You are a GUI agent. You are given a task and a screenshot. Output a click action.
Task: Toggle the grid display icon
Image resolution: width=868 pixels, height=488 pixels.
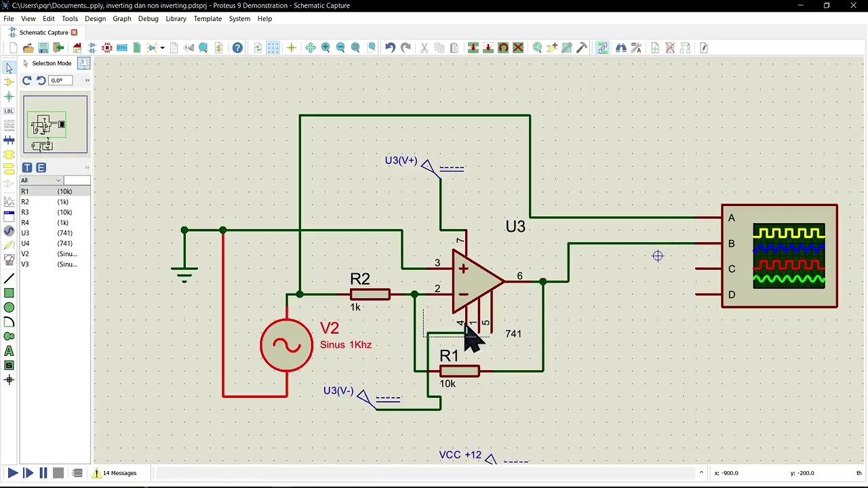tap(273, 47)
